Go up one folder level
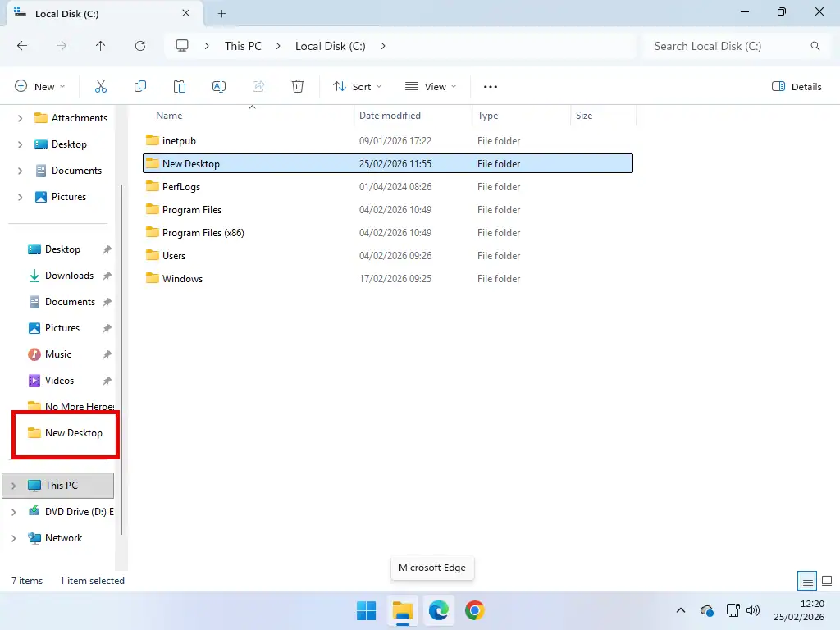The image size is (840, 630). click(x=100, y=46)
